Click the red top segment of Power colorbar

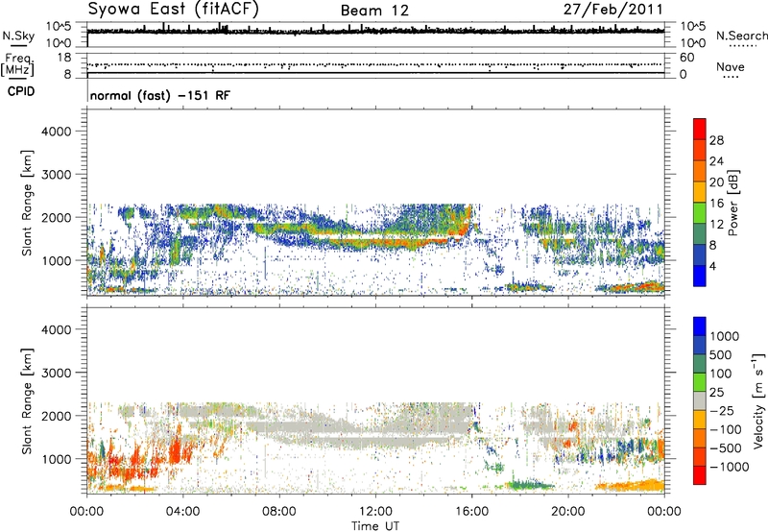[x=700, y=129]
